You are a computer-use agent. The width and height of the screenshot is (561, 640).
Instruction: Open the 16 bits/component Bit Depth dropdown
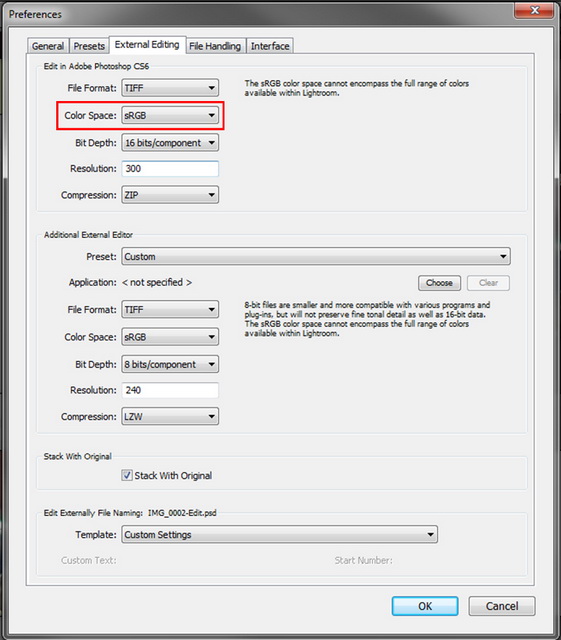pyautogui.click(x=170, y=143)
